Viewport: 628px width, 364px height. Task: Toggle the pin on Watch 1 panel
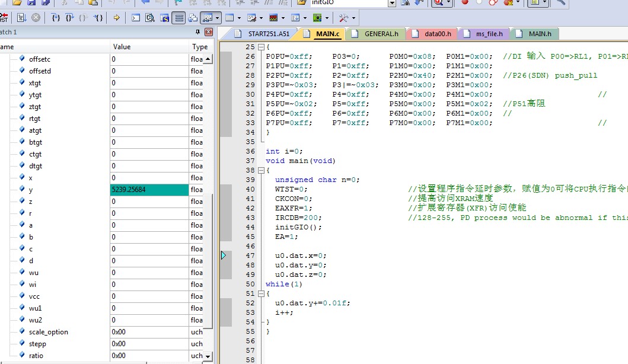coord(198,32)
